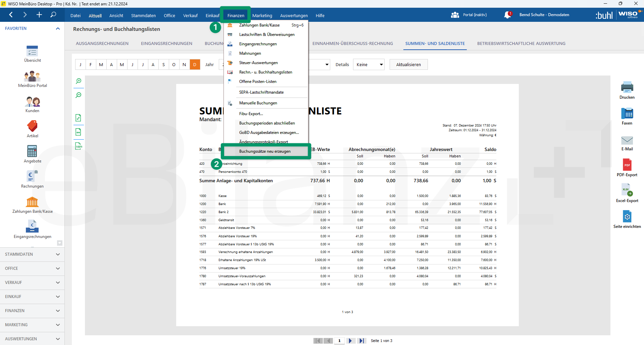The width and height of the screenshot is (644, 345).
Task: Expand OFFICE sidebar section
Action: tap(32, 268)
